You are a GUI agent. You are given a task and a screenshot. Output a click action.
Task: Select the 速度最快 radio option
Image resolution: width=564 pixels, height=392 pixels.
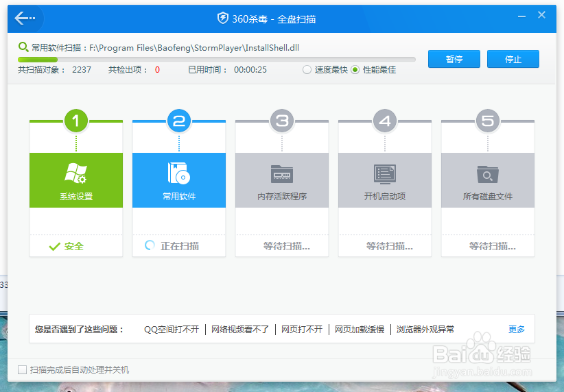tap(307, 70)
